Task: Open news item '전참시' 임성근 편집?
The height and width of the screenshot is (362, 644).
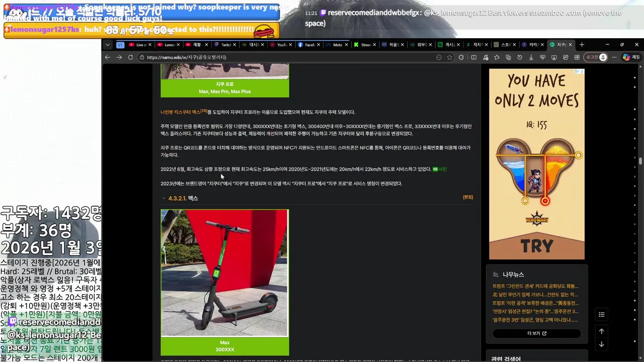Action: click(x=535, y=312)
